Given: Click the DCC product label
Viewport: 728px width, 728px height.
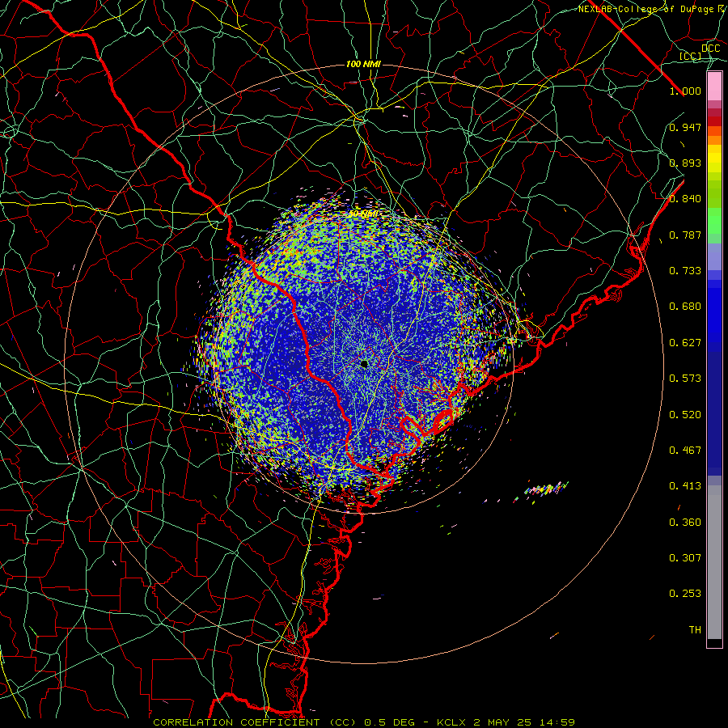Looking at the screenshot, I should 710,49.
